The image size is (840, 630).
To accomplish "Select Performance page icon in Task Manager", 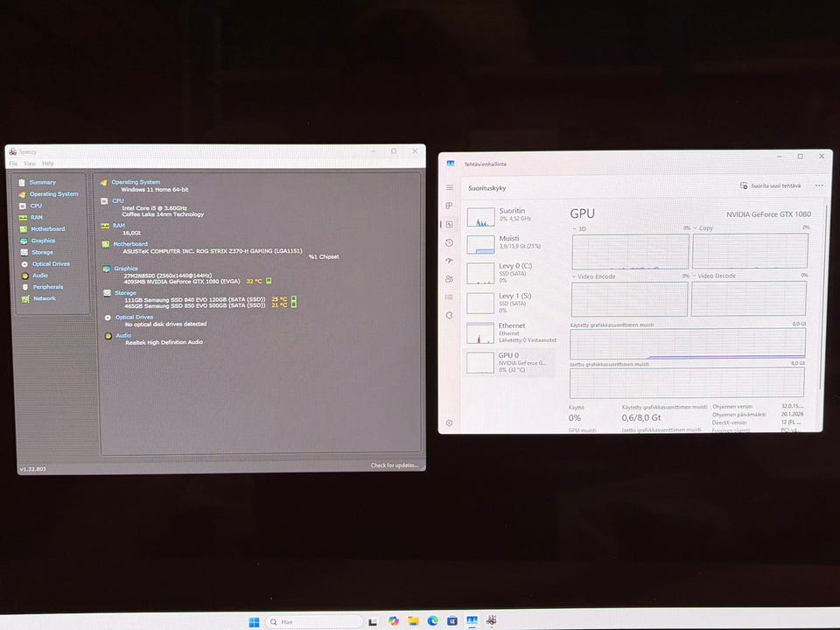I will tap(449, 225).
